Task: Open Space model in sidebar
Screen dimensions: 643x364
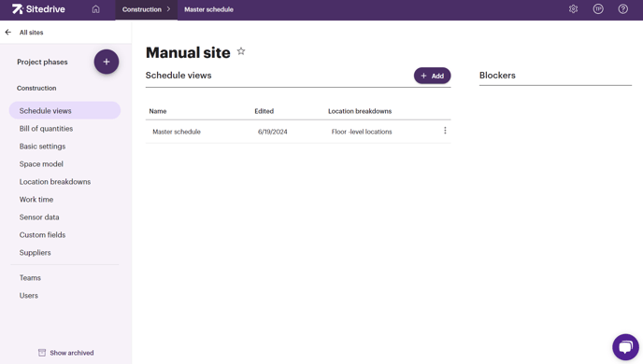Action: click(x=41, y=164)
